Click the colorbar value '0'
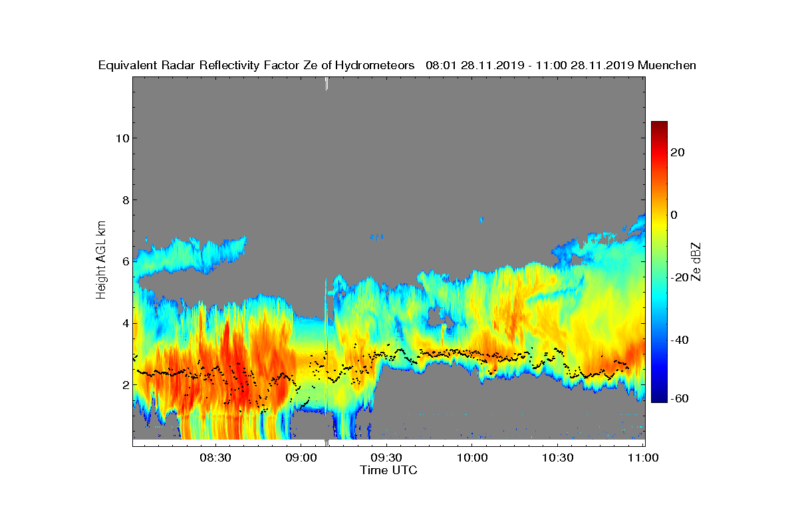Image resolution: width=798 pixels, height=532 pixels. 675,215
